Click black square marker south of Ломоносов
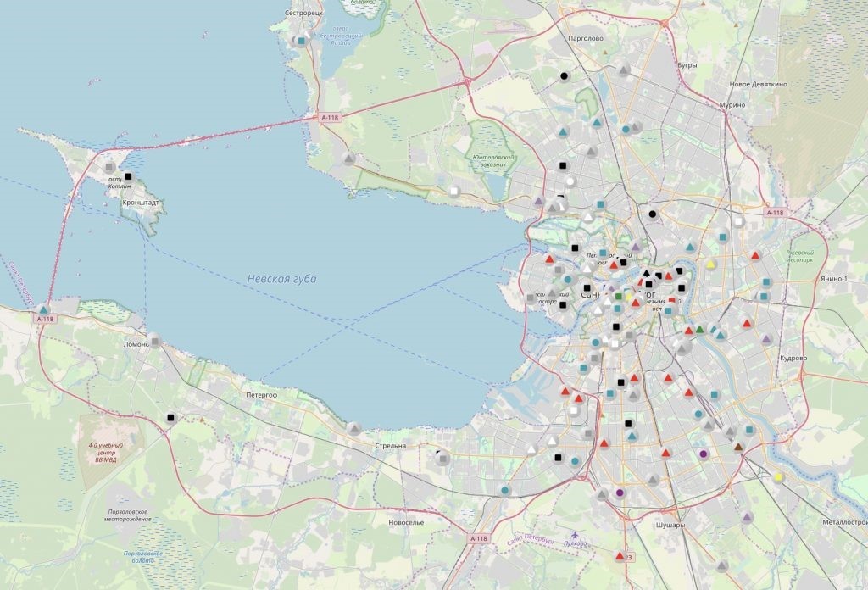The image size is (868, 590). (x=170, y=417)
